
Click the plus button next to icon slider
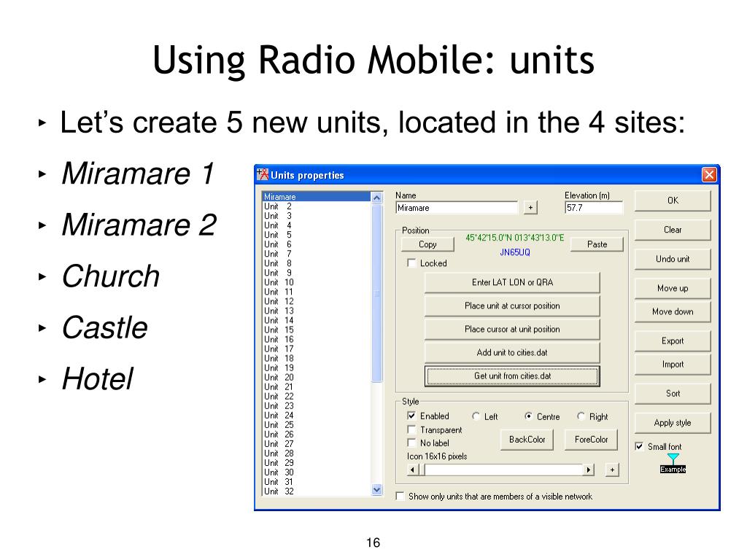(x=612, y=470)
